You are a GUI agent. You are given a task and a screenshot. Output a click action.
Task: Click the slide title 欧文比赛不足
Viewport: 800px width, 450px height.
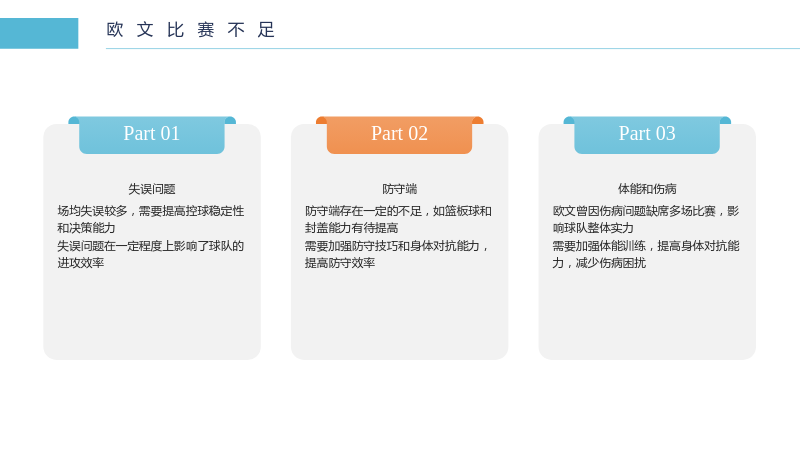pyautogui.click(x=190, y=30)
